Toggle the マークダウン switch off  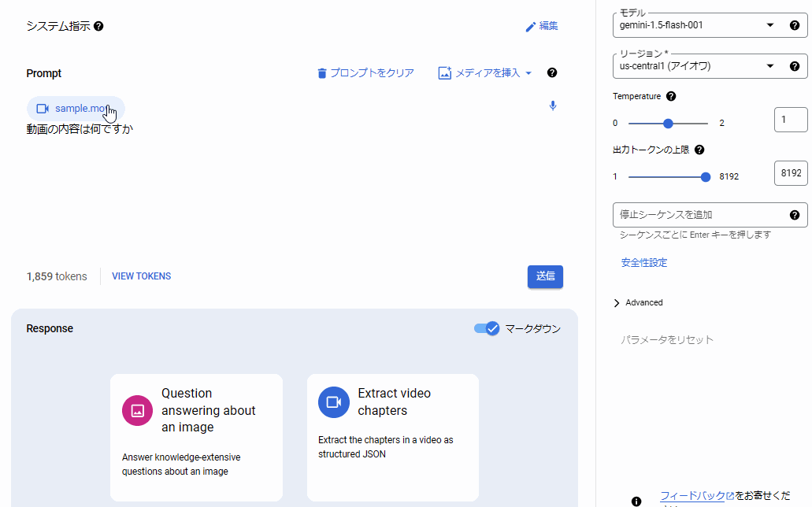pos(487,329)
